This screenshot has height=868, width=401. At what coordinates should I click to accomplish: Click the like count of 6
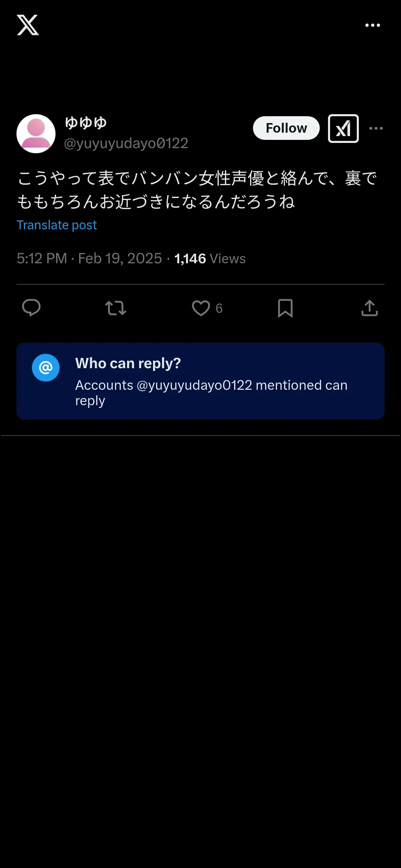219,308
